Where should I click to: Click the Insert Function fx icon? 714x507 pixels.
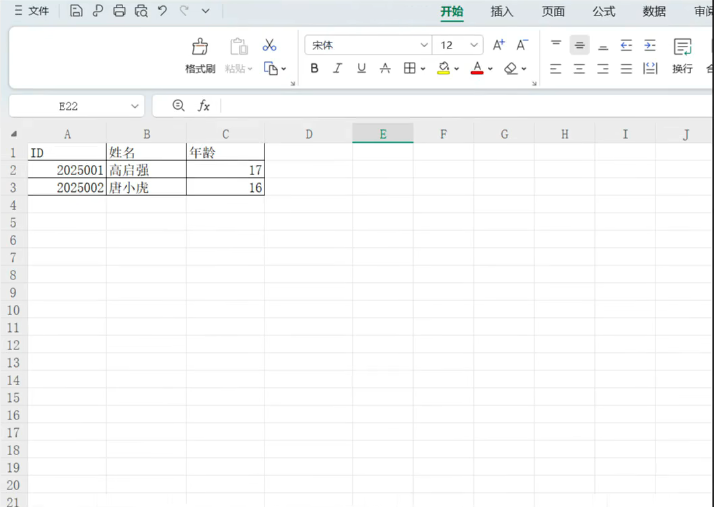point(204,106)
